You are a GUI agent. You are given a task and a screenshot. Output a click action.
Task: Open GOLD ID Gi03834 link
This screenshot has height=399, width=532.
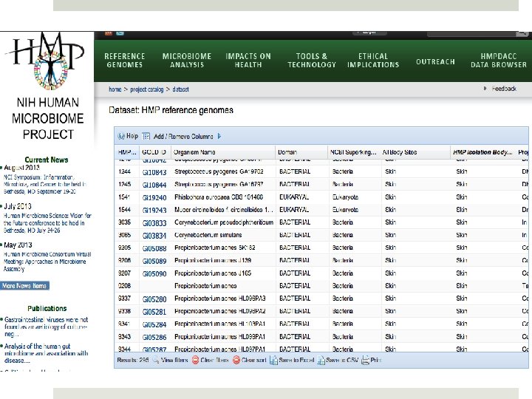click(154, 236)
